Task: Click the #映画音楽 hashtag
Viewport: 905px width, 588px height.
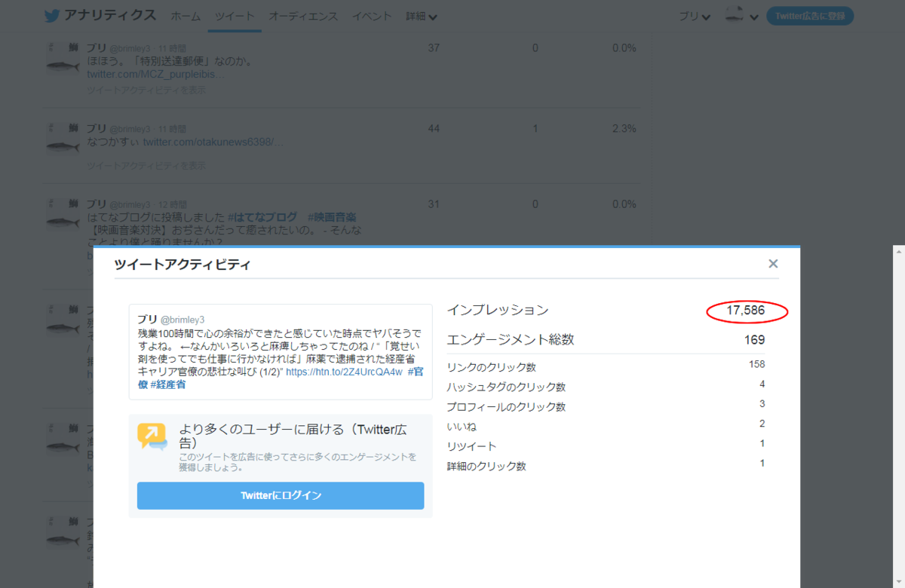Action: pyautogui.click(x=332, y=218)
